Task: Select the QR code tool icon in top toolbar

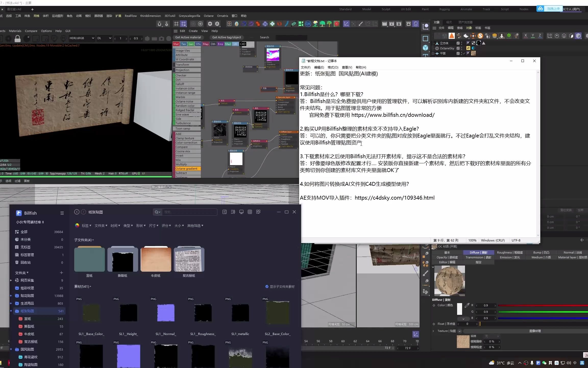Action: [308, 24]
